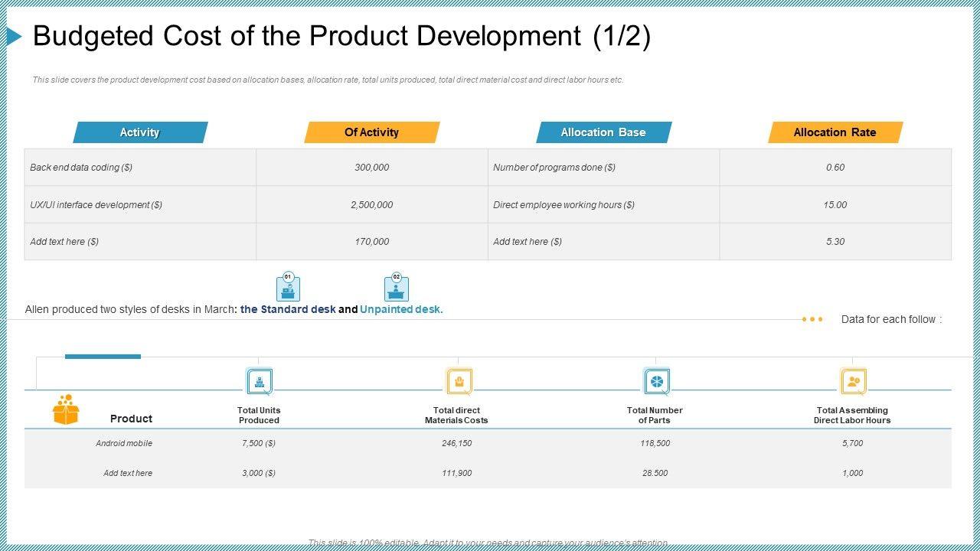Click the allocation rate 5.30
980x551 pixels.
click(x=835, y=242)
